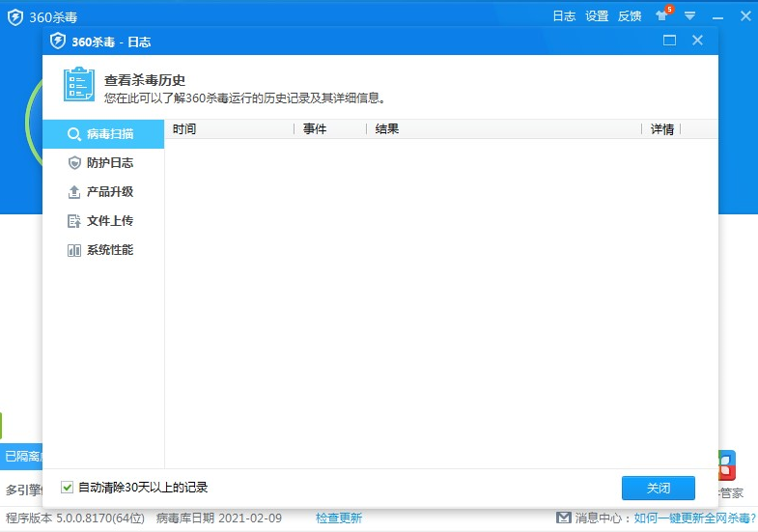Image resolution: width=758 pixels, height=532 pixels.
Task: Click the 已隔离 button in main window
Action: pyautogui.click(x=22, y=456)
